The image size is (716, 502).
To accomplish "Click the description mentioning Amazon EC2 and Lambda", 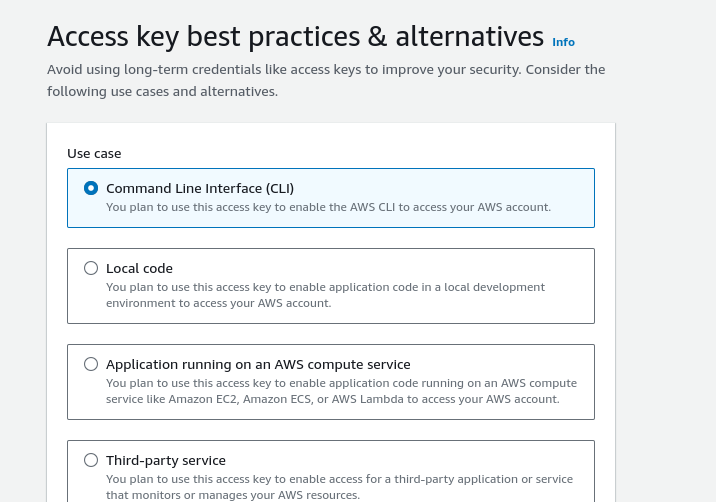I will [x=341, y=391].
